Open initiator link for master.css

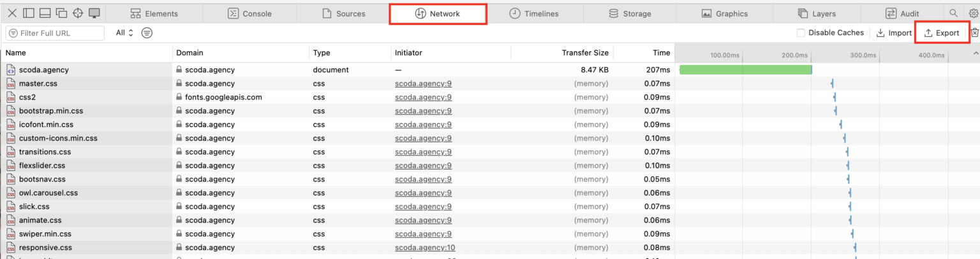click(x=423, y=84)
